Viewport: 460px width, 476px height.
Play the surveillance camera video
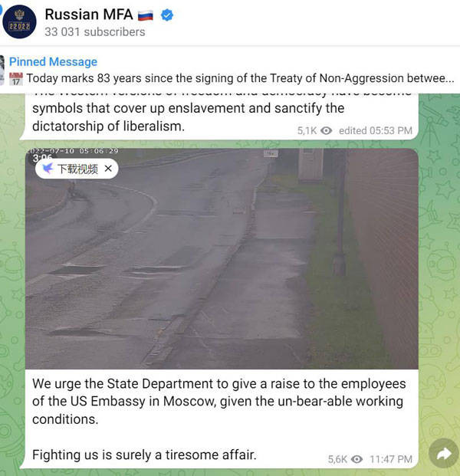[x=222, y=258]
